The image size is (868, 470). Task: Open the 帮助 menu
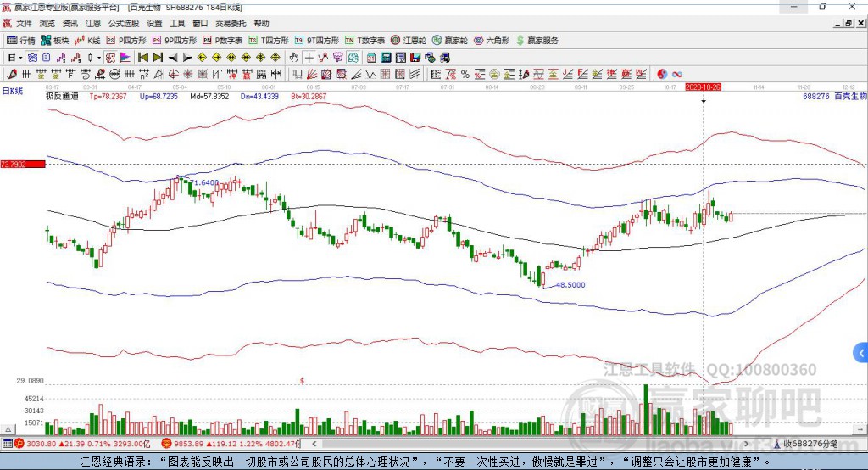261,23
